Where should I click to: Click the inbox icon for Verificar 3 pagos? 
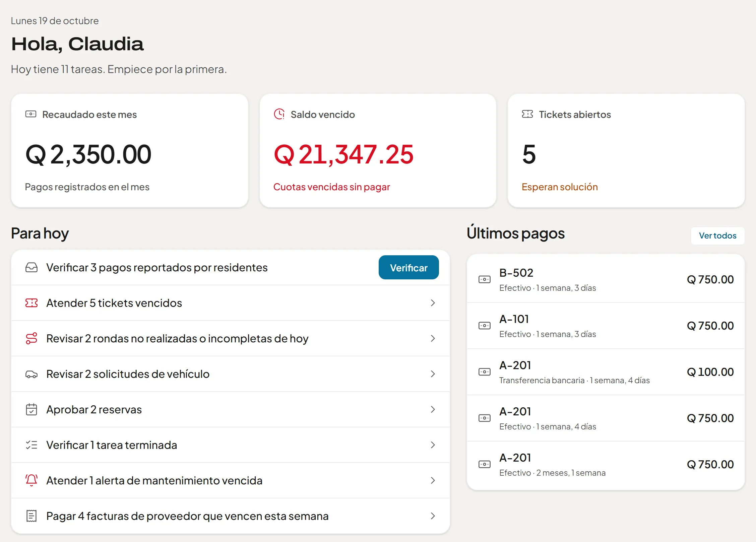[x=31, y=267]
